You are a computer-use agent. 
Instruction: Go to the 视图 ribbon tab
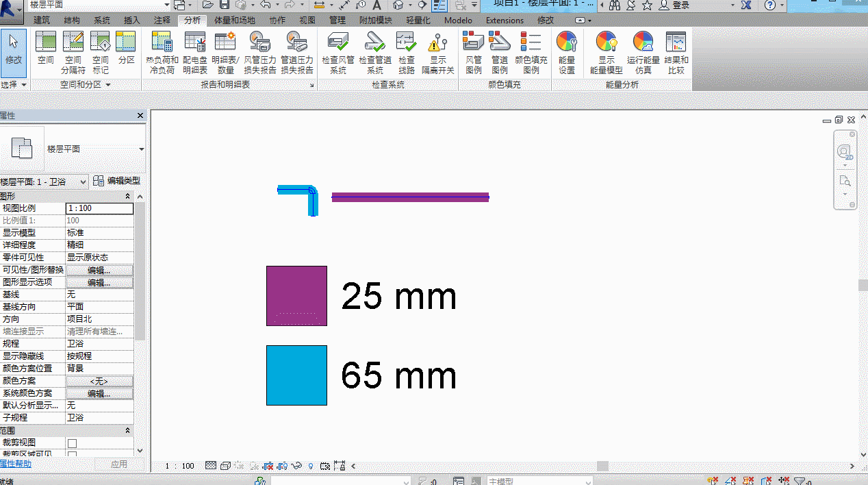pos(307,21)
